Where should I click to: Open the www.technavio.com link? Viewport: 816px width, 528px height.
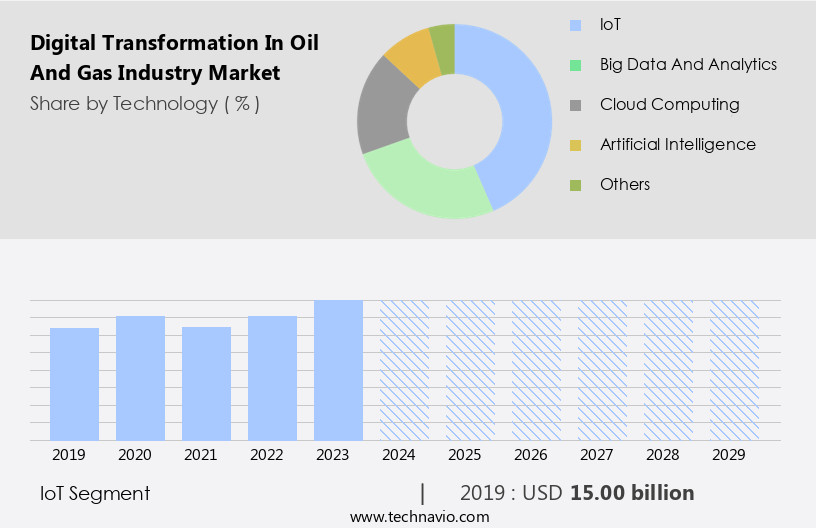[x=419, y=517]
